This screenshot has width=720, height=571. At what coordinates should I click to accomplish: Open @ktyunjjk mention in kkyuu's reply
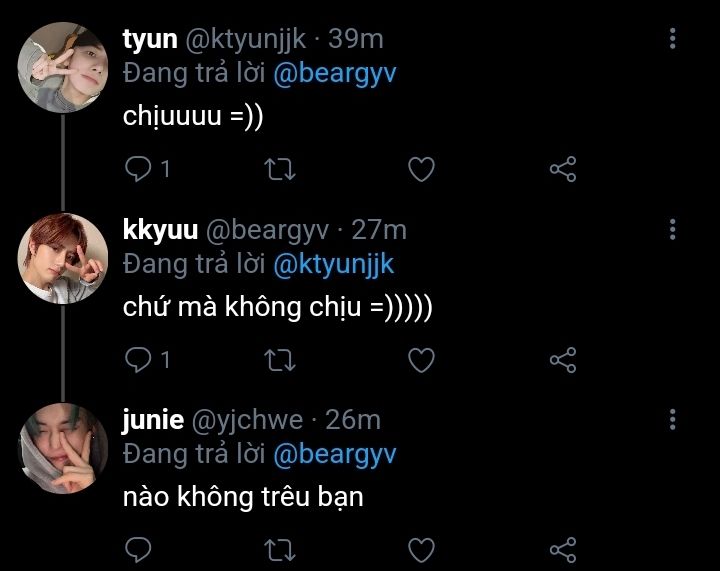334,265
